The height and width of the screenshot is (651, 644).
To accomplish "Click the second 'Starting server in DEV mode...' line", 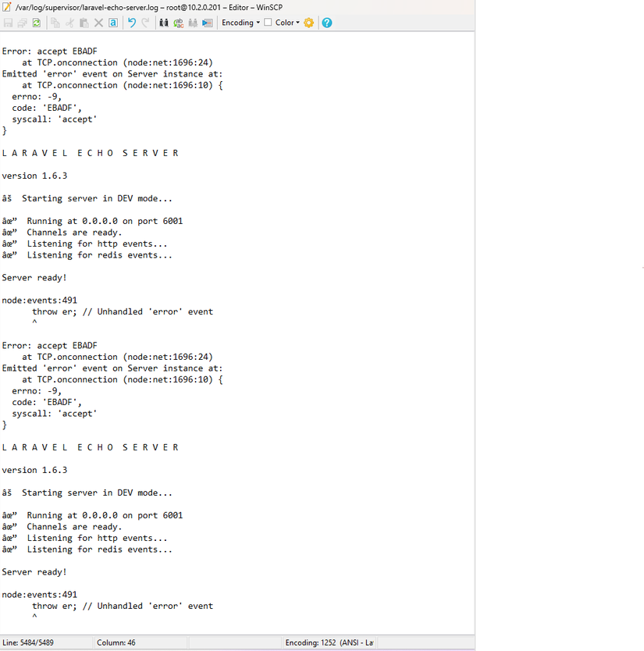I will (x=97, y=493).
